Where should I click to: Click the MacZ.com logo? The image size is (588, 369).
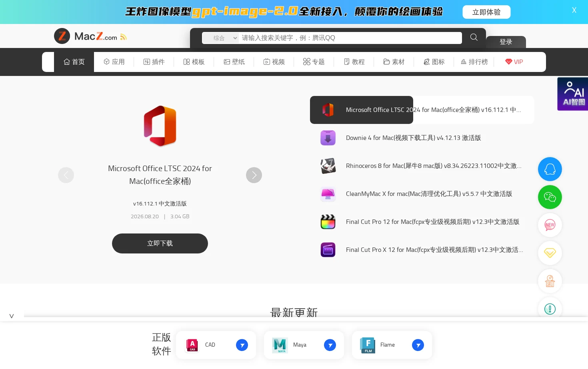[86, 36]
